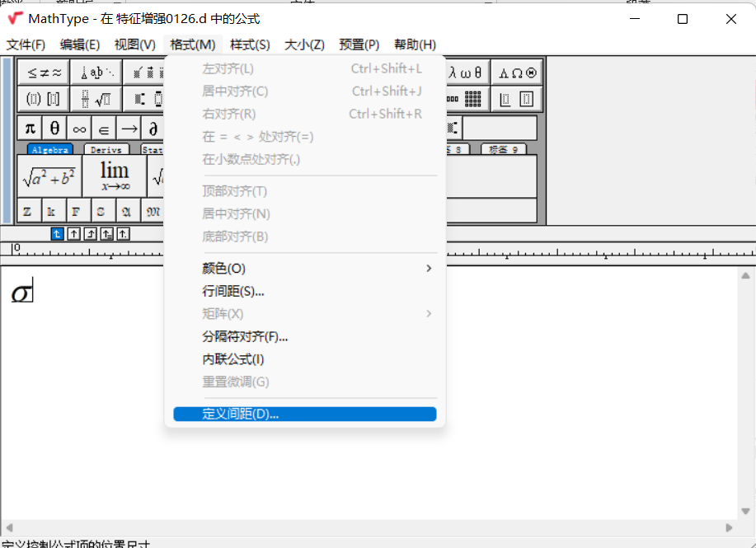This screenshot has width=756, height=548.
Task: Open the 大小(Z) menu
Action: tap(305, 44)
